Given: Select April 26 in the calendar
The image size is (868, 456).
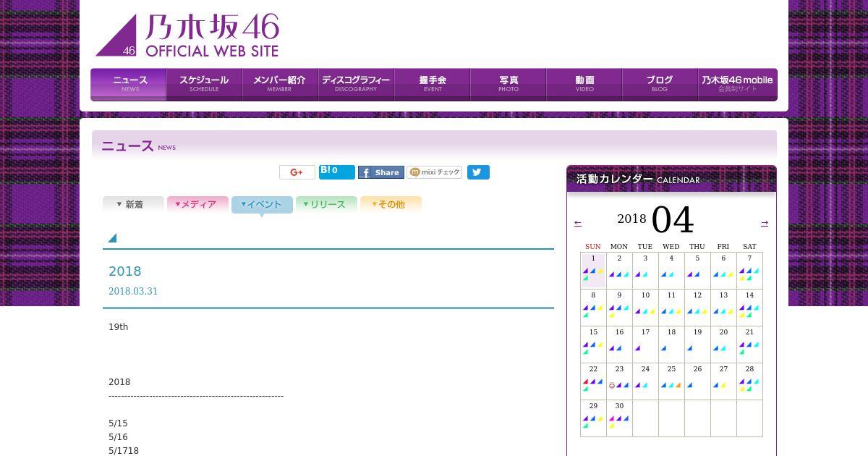Looking at the screenshot, I should [x=697, y=381].
